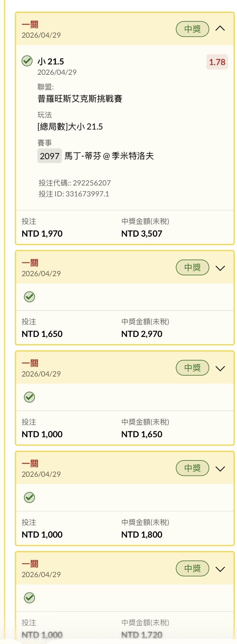Click the green check icon beside 小 21.5
The height and width of the screenshot is (644, 237).
[27, 61]
